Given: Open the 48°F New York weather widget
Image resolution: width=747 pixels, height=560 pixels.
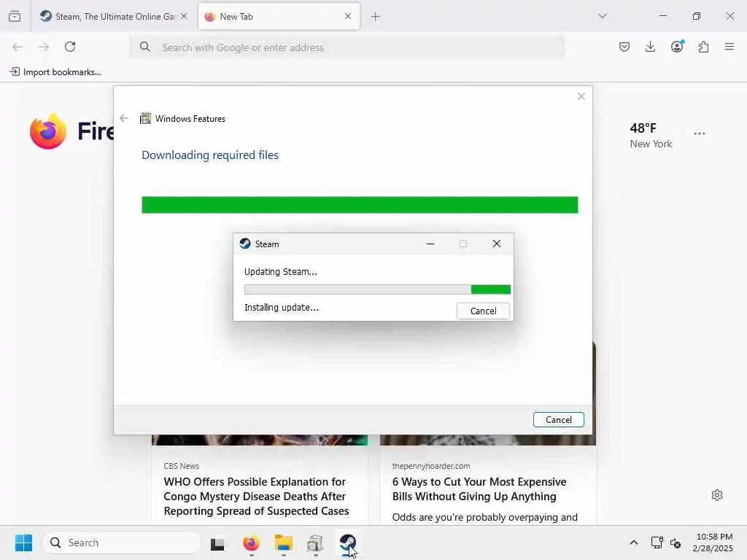Looking at the screenshot, I should click(x=651, y=136).
